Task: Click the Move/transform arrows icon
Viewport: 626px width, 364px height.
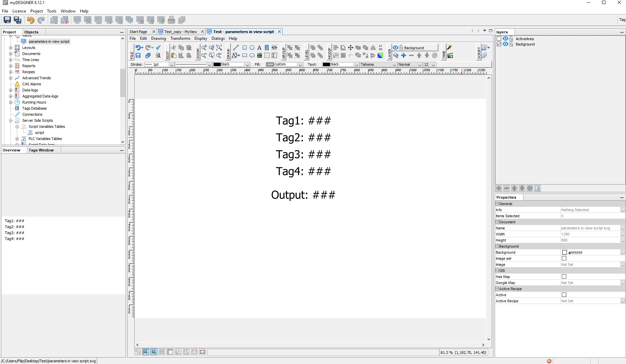Action: (x=351, y=48)
